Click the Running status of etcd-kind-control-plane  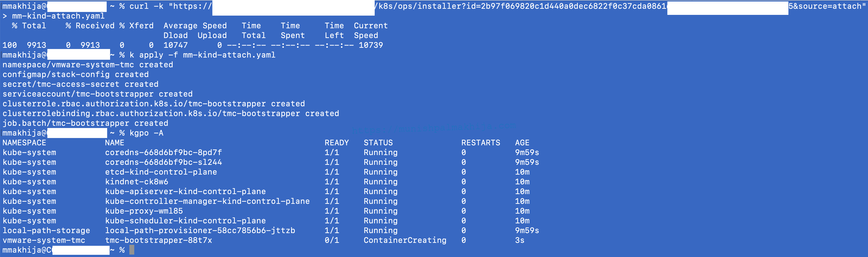point(381,172)
